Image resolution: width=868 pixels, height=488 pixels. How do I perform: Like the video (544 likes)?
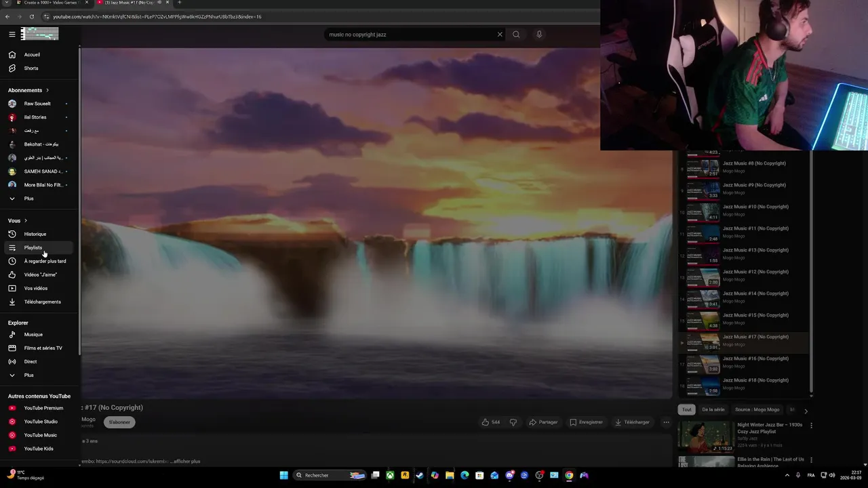point(491,422)
